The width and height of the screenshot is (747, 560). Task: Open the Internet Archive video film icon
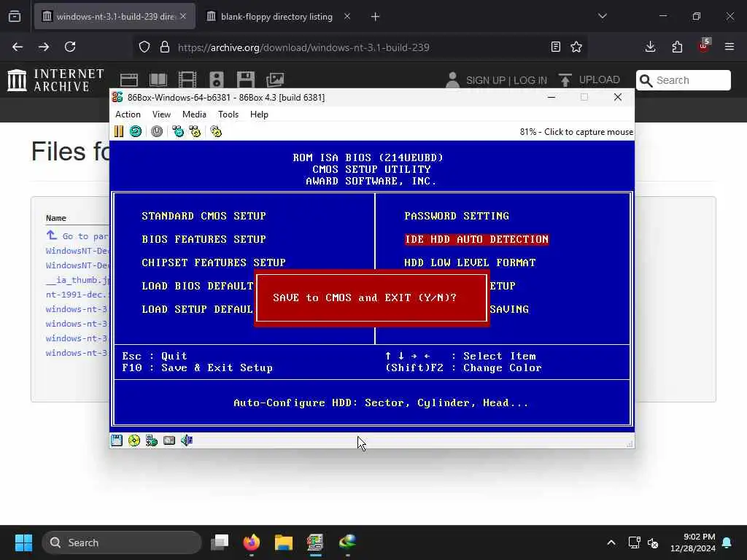pos(187,80)
